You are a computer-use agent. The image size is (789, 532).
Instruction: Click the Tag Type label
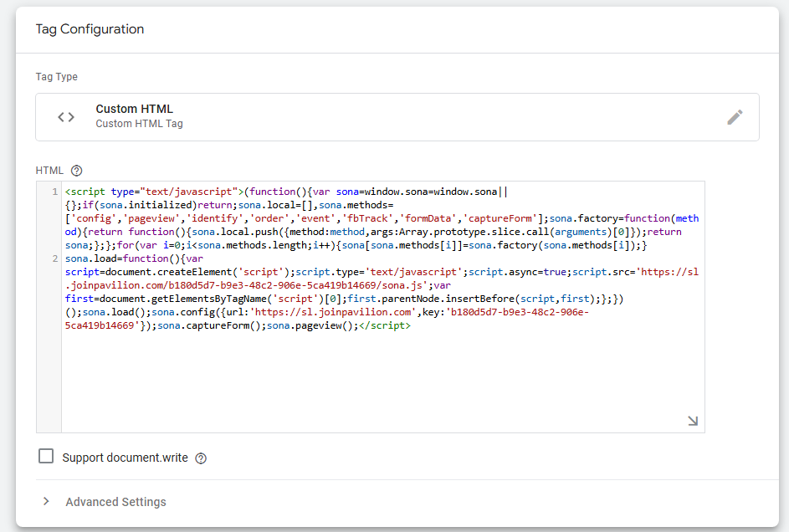coord(56,76)
